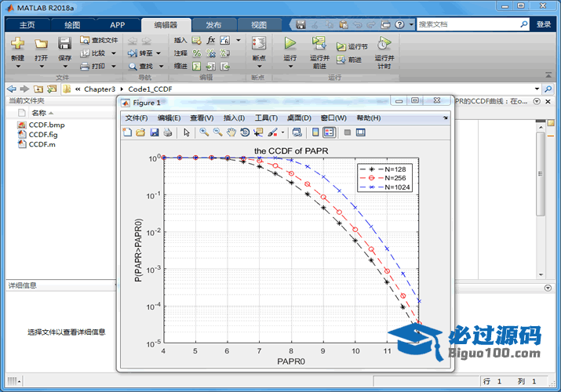Open 查找文件 (Find Files)
The height and width of the screenshot is (392, 561).
point(99,40)
